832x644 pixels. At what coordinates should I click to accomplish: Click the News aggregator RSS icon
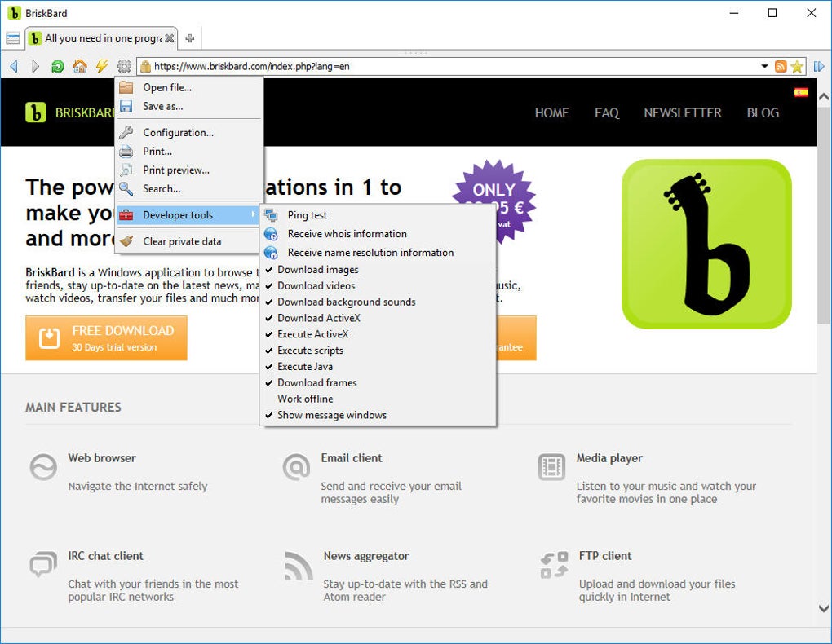point(299,566)
